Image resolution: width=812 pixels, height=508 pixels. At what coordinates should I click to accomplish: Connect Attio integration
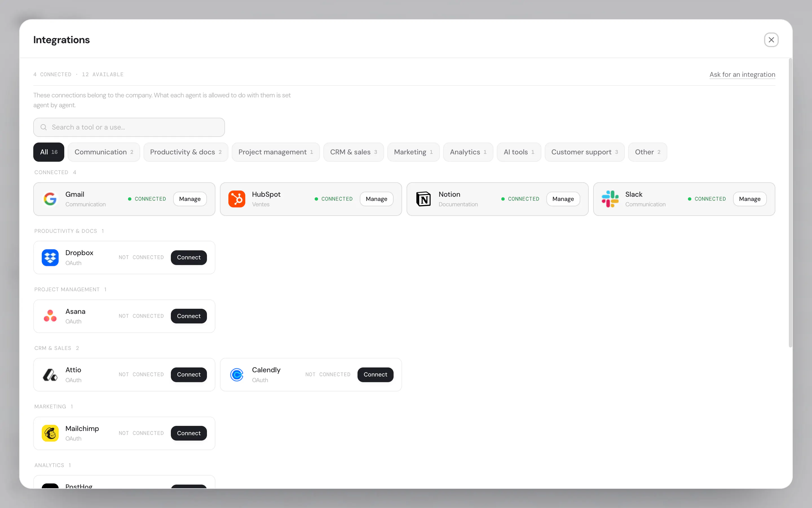point(189,375)
